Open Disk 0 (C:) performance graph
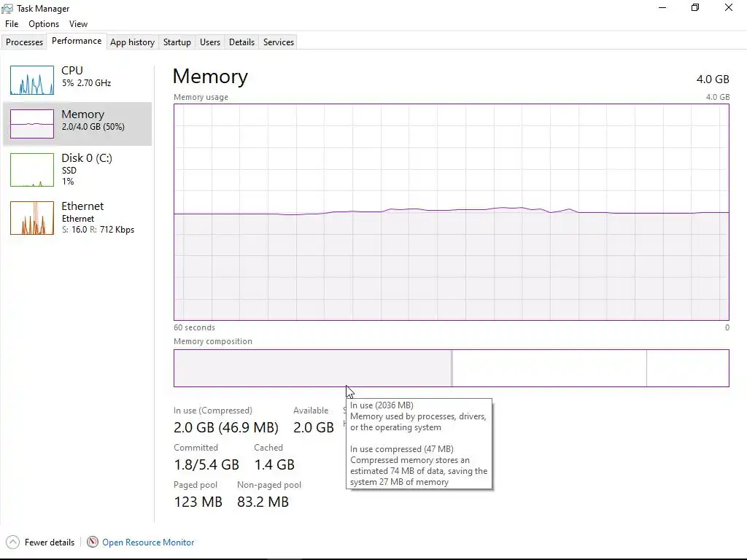The height and width of the screenshot is (560, 747). (x=32, y=169)
